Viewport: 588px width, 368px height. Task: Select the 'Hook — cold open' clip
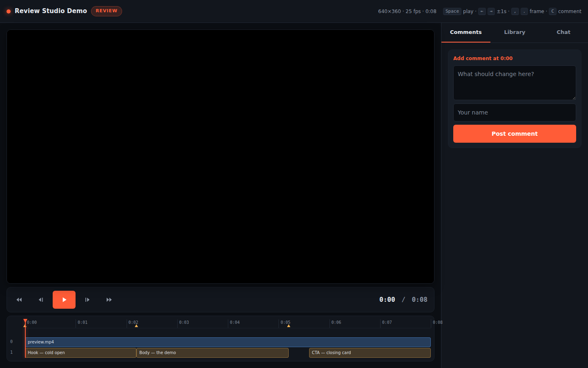pos(81,353)
